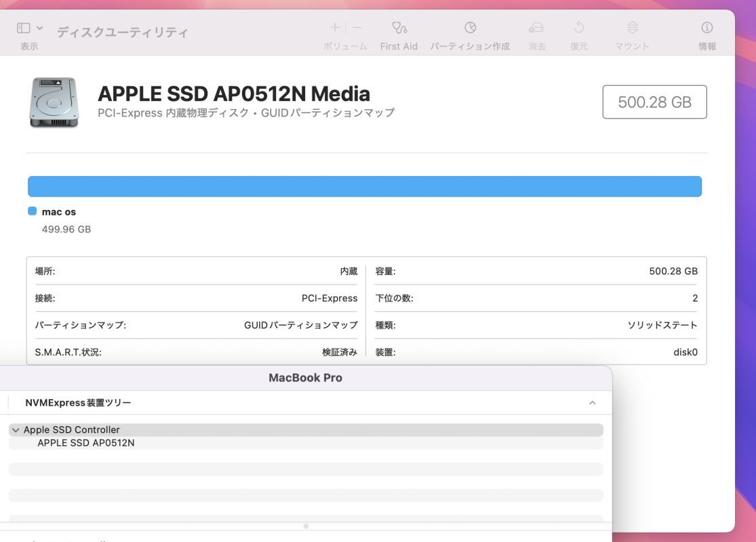Collapse the Apple SSD Controller disclosure triangle
This screenshot has height=542, width=756.
point(16,430)
